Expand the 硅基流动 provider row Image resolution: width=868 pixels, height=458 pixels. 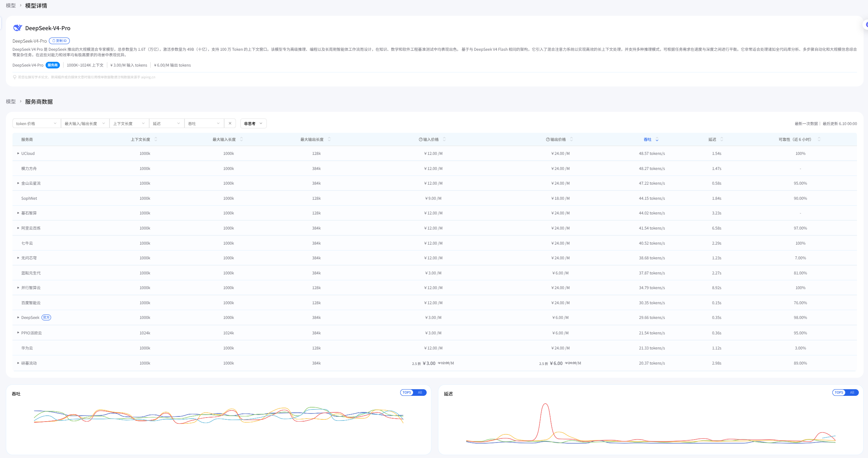(18, 363)
